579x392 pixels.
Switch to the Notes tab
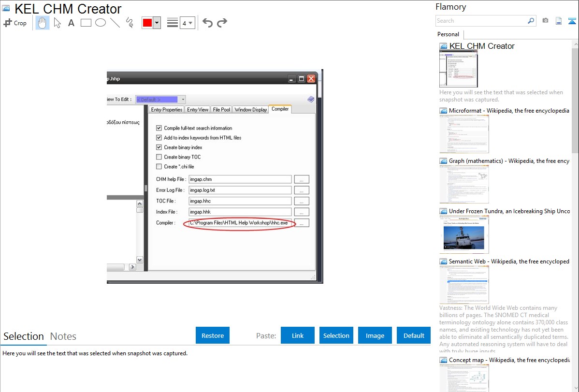63,336
